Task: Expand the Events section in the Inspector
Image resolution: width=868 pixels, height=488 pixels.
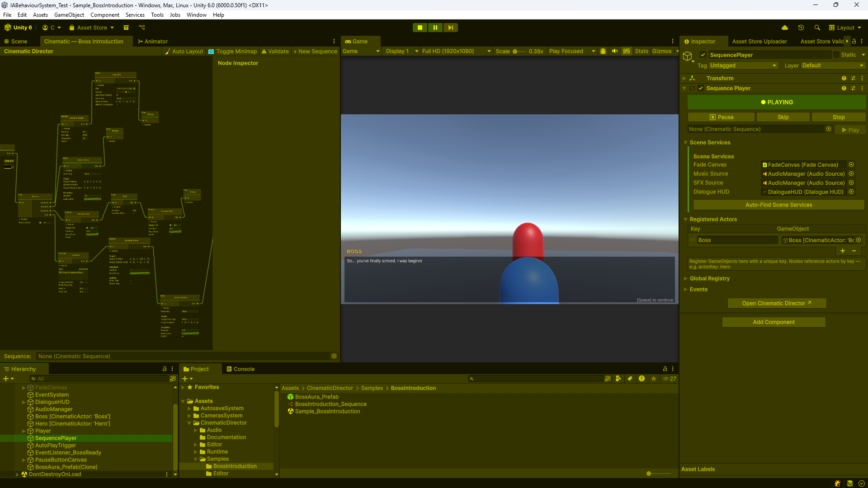Action: (x=686, y=289)
